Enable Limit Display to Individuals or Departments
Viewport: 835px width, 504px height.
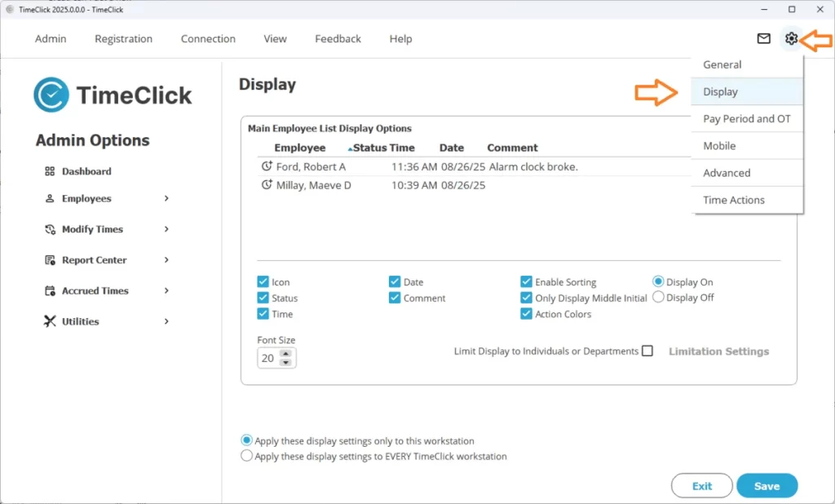tap(647, 351)
